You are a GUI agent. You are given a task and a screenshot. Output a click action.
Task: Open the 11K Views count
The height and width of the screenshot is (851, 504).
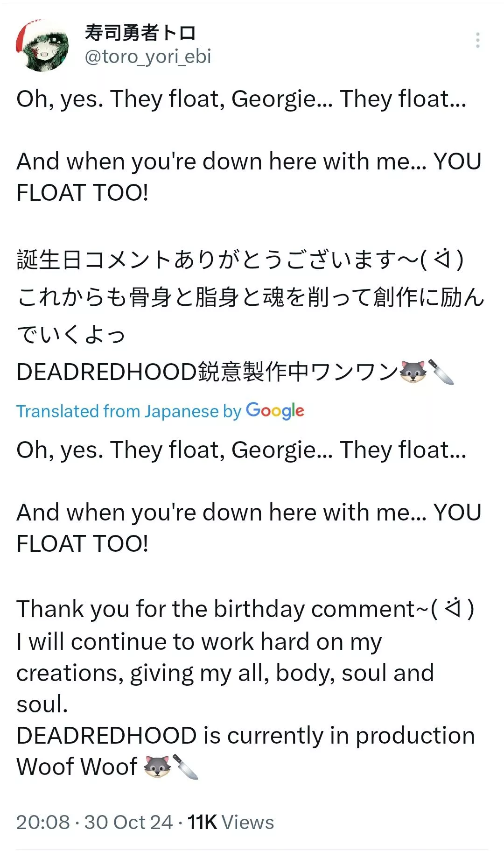pyautogui.click(x=231, y=822)
